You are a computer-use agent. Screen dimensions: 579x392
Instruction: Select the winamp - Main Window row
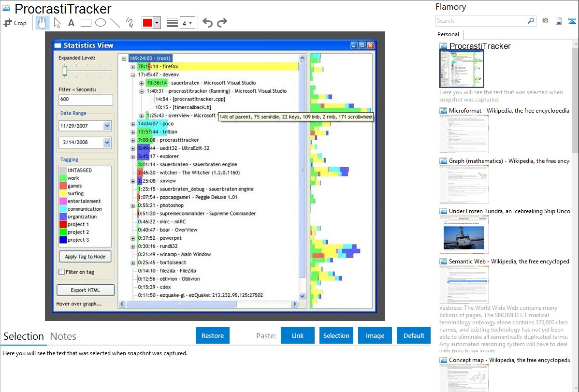174,254
